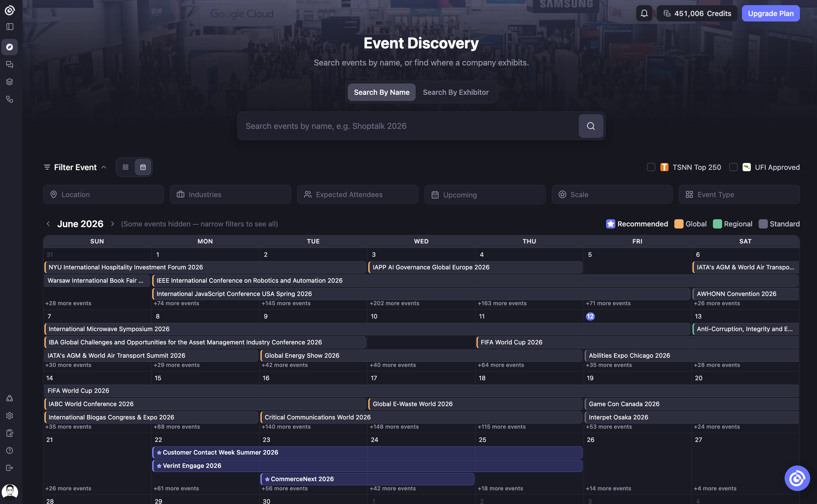Select June 24 in the calendar
Screen dimensions: 817x504
coord(374,440)
